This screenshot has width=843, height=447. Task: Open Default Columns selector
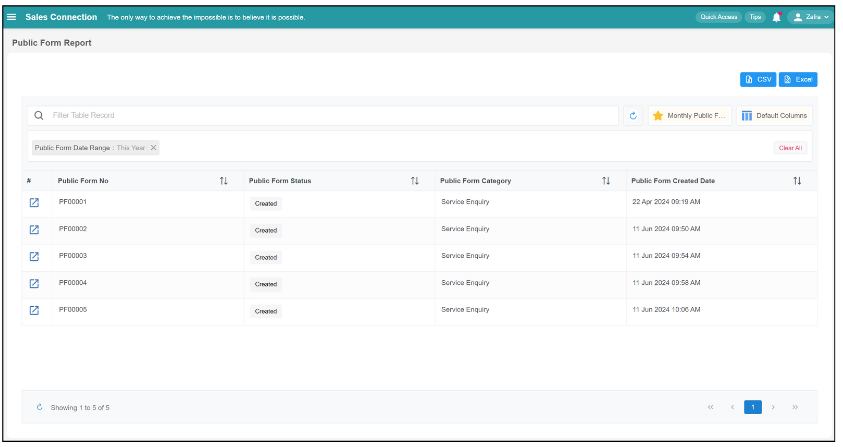click(774, 116)
